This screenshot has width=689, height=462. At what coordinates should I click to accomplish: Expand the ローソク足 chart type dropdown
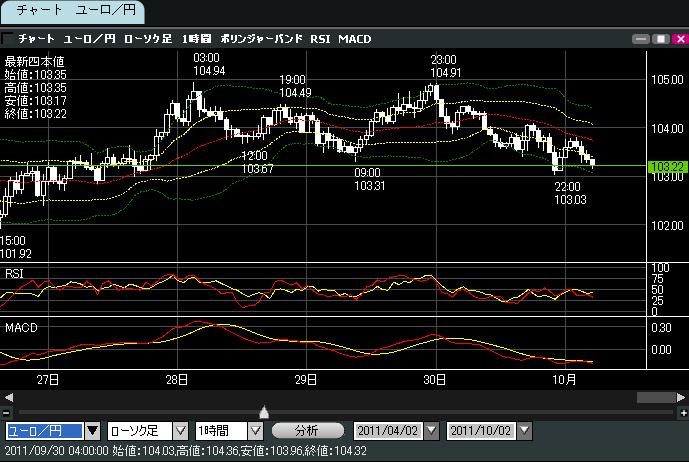[x=180, y=431]
